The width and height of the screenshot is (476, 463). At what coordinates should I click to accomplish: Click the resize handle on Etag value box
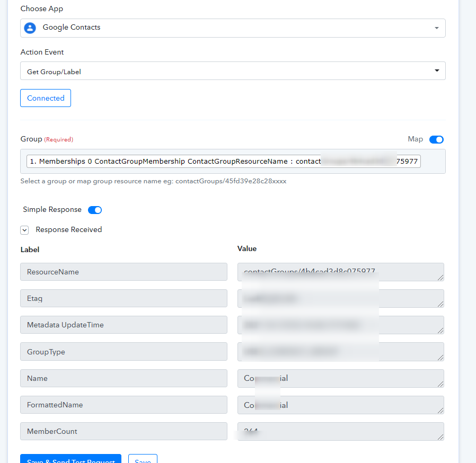pyautogui.click(x=440, y=304)
